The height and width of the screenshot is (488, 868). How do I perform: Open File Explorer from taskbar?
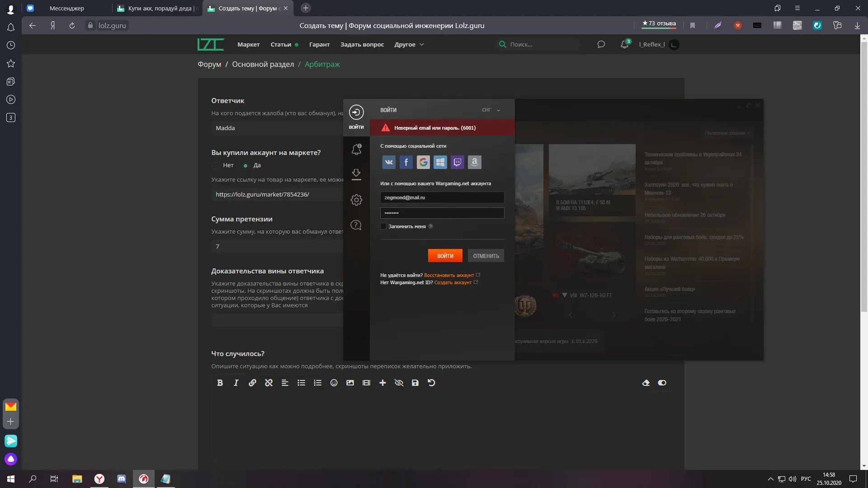coord(77,479)
